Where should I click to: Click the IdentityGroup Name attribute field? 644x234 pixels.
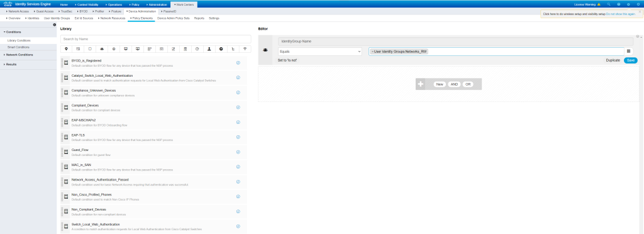(455, 41)
